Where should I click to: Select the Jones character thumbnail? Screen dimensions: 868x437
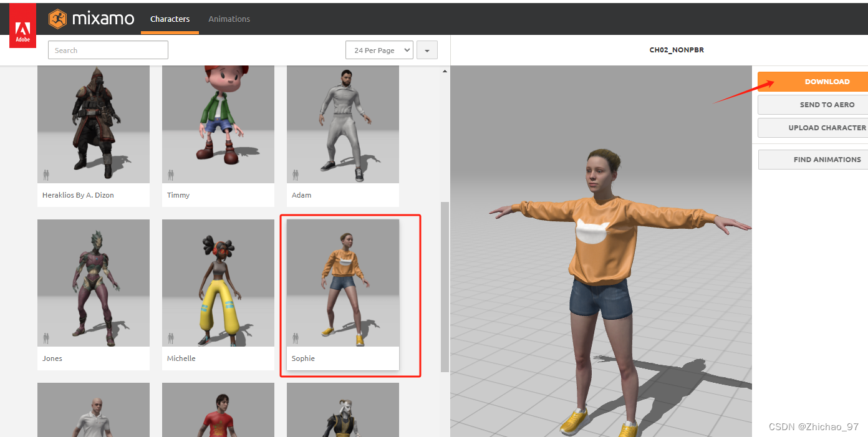tap(94, 283)
